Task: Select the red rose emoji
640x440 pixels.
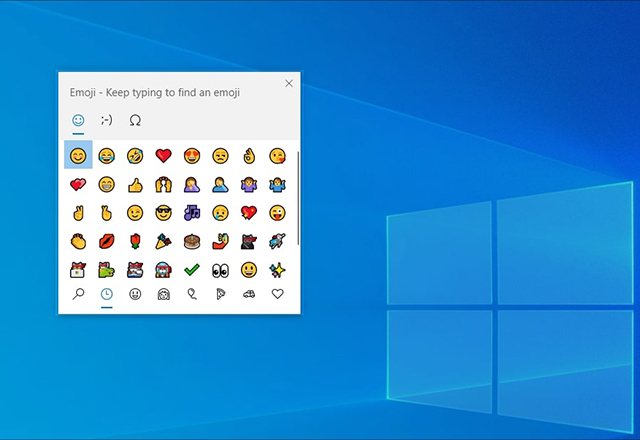Action: click(135, 241)
